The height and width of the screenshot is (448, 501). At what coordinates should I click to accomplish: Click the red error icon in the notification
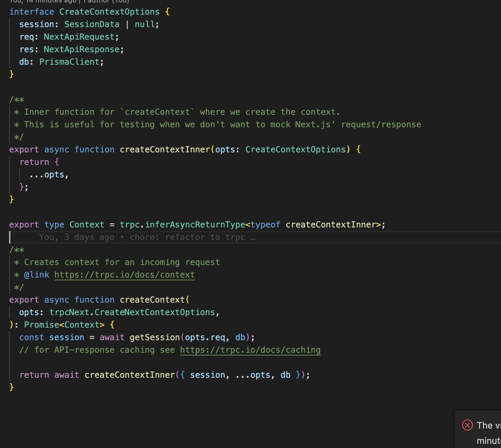pos(467,425)
